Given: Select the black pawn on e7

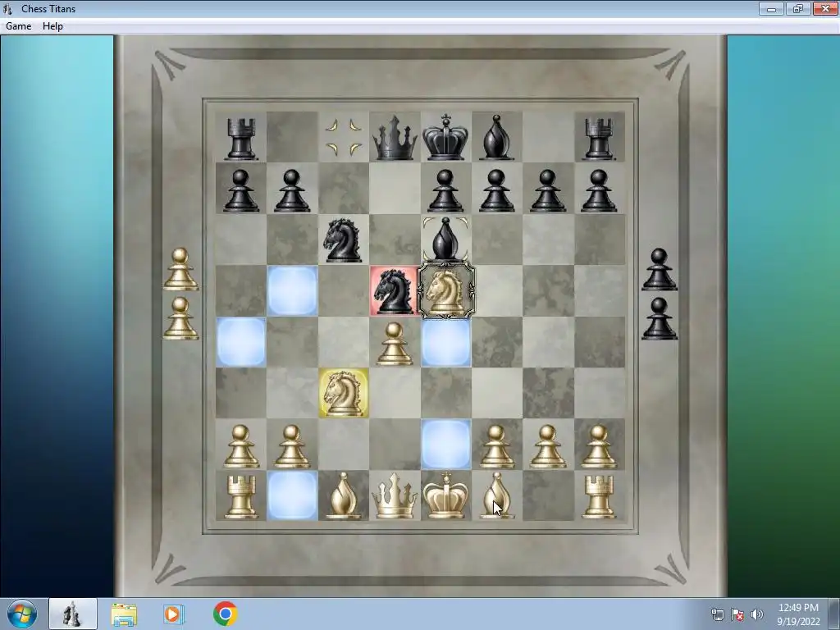Looking at the screenshot, I should [x=445, y=190].
